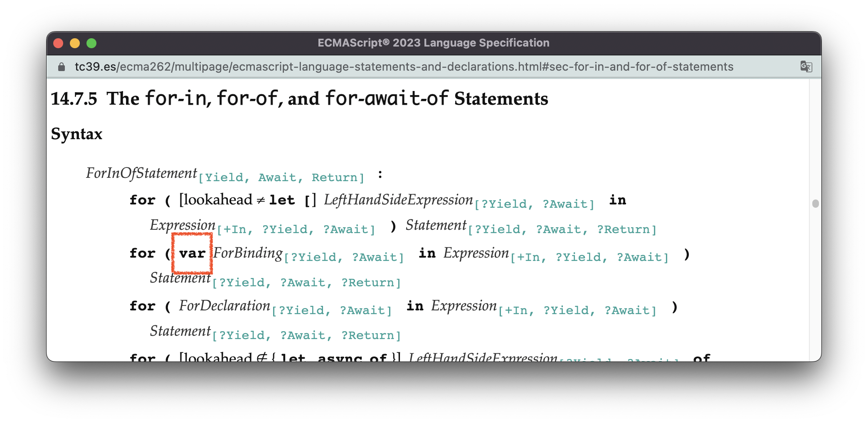The height and width of the screenshot is (423, 868).
Task: Click Statement link under the var ForBinding line
Action: click(x=180, y=278)
